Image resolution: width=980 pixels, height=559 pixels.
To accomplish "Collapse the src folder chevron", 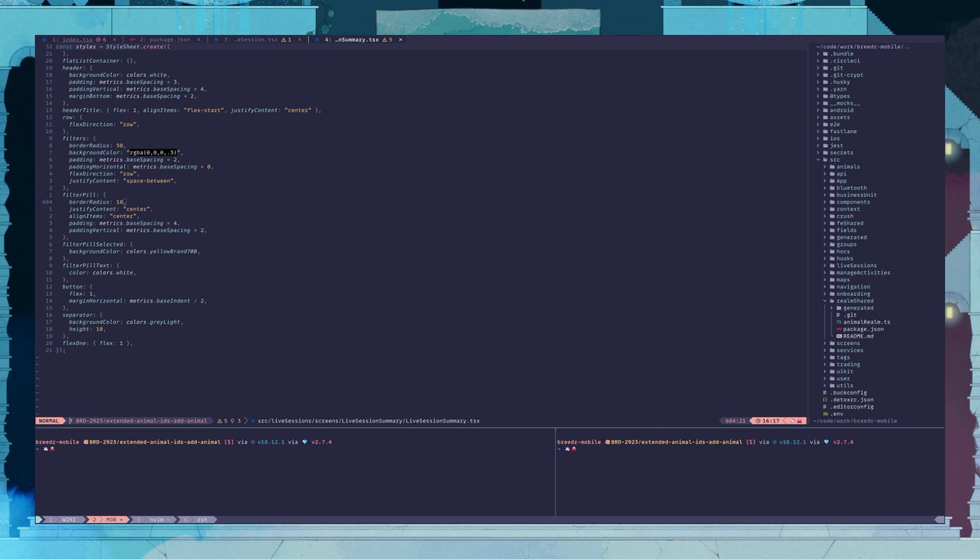I will click(x=817, y=159).
